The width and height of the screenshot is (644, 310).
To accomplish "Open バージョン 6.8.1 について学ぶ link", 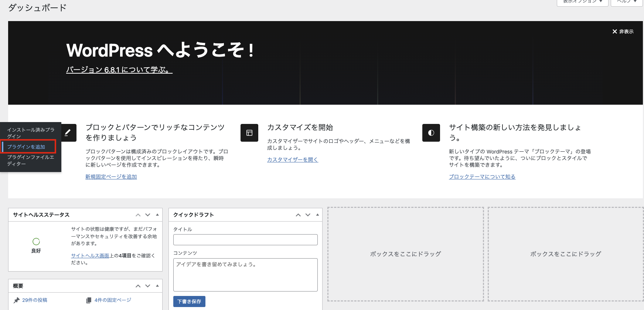I will pos(119,70).
